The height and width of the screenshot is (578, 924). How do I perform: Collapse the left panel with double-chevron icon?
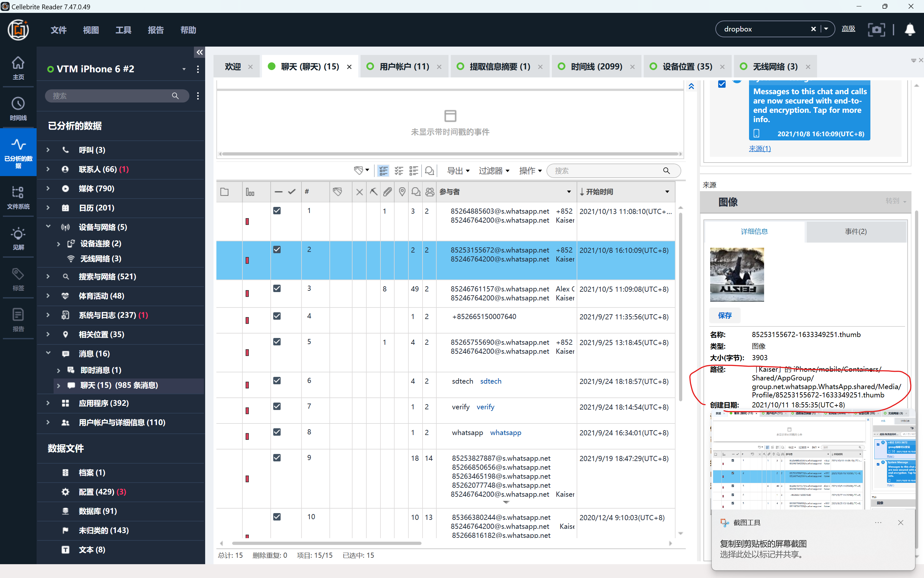click(x=199, y=52)
